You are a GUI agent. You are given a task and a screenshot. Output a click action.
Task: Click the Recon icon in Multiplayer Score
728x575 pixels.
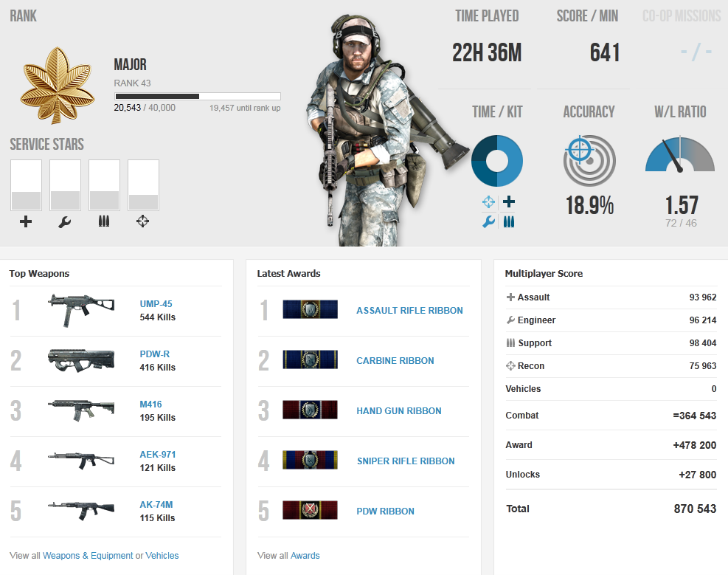[x=510, y=365]
